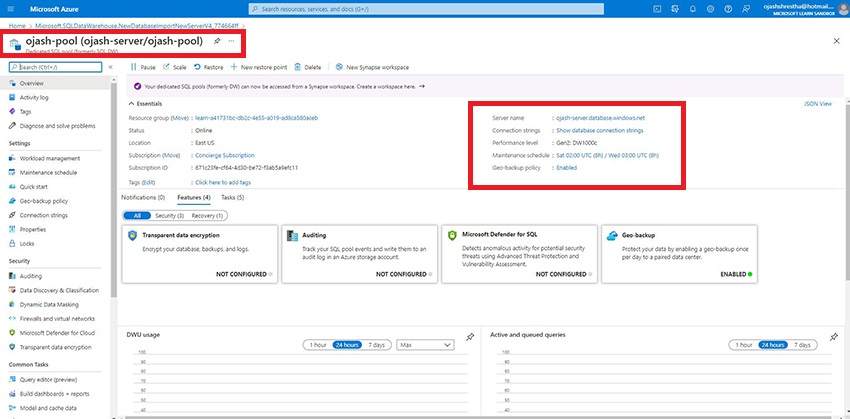Open Cloud Shell from top bar
This screenshot has width=850, height=419.
[657, 9]
